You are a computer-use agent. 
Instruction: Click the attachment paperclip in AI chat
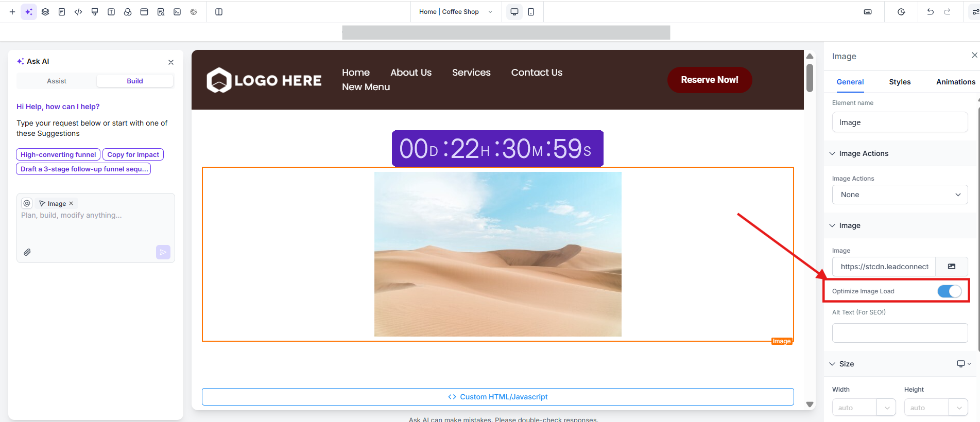coord(27,252)
